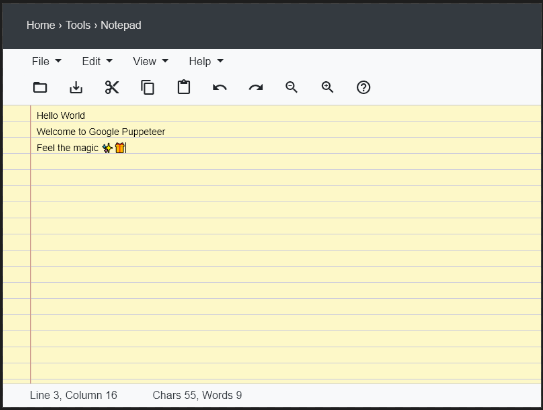This screenshot has height=410, width=543.
Task: Open help via question mark icon
Action: point(364,87)
